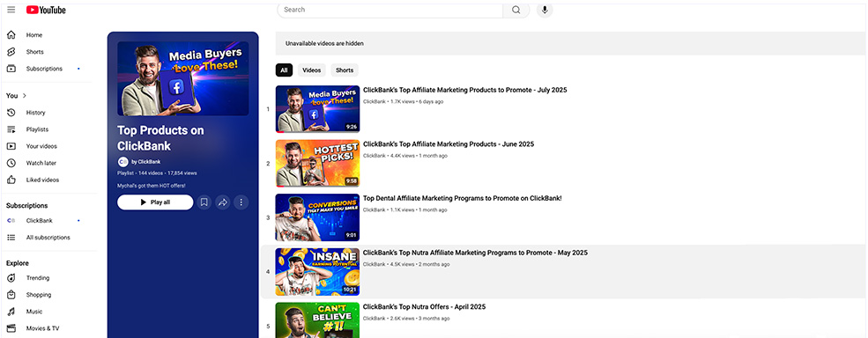Open May 2025 Nutra video thumbnail
This screenshot has height=338, width=868.
coord(317,272)
